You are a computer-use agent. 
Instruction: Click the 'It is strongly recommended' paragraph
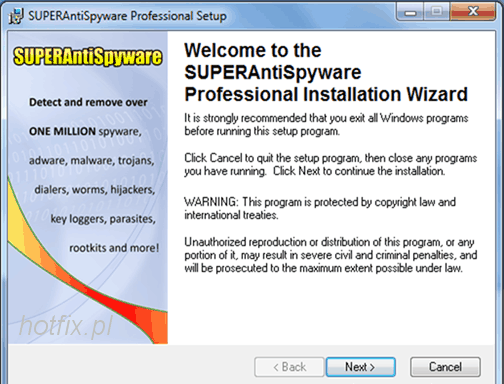click(326, 124)
